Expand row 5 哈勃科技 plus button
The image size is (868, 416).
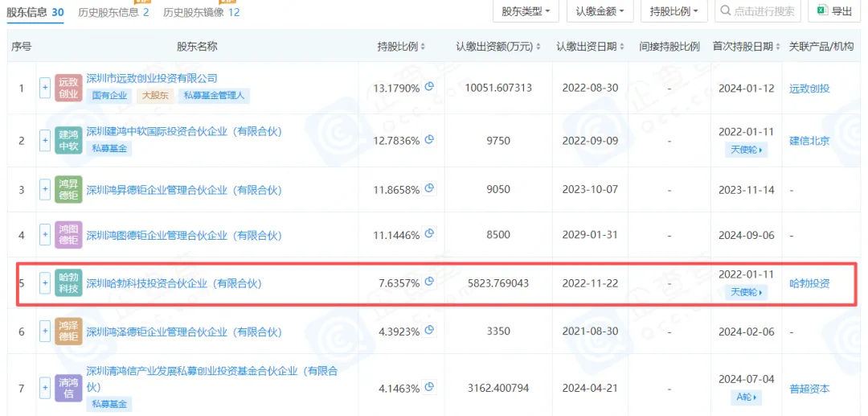[x=45, y=283]
